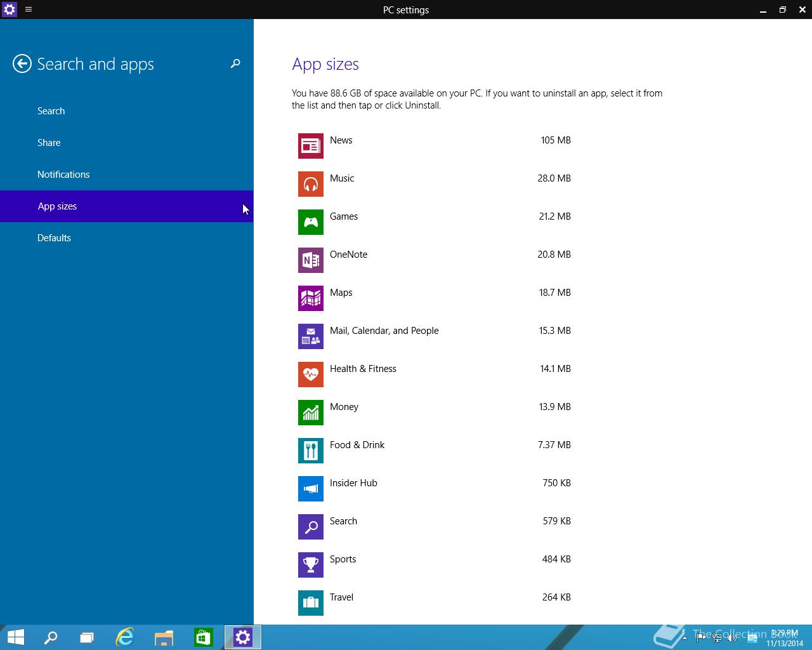
Task: Click the 750 KB size value
Action: (x=557, y=483)
